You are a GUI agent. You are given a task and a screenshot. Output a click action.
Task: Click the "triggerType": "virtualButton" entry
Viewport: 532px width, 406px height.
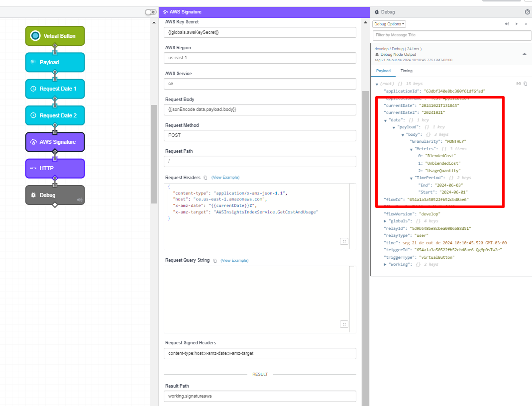(x=419, y=257)
